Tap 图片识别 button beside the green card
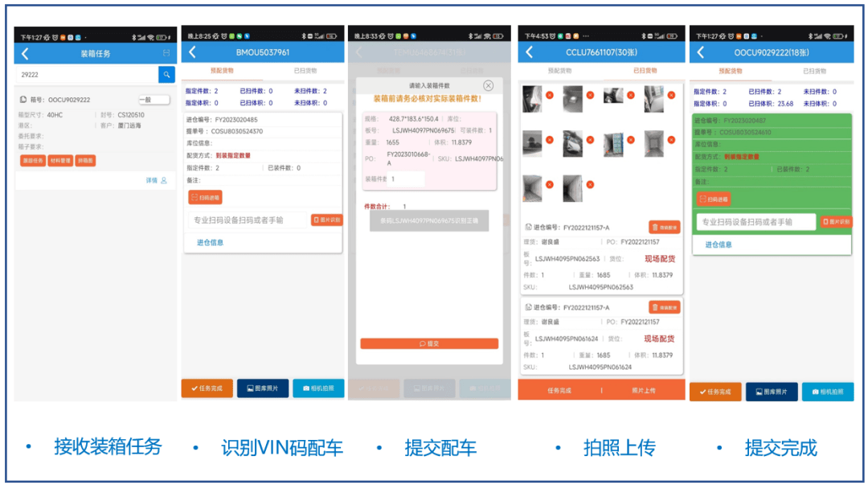 [836, 221]
